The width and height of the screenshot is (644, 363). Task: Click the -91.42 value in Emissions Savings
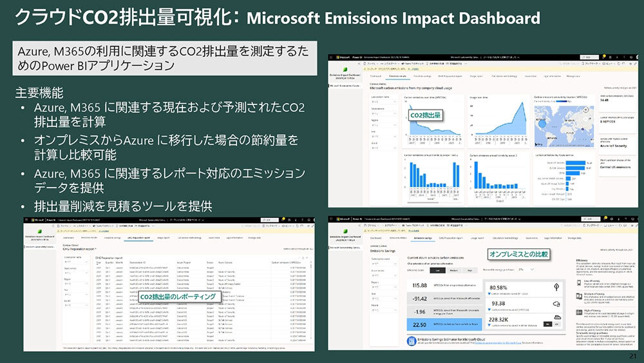click(x=419, y=299)
